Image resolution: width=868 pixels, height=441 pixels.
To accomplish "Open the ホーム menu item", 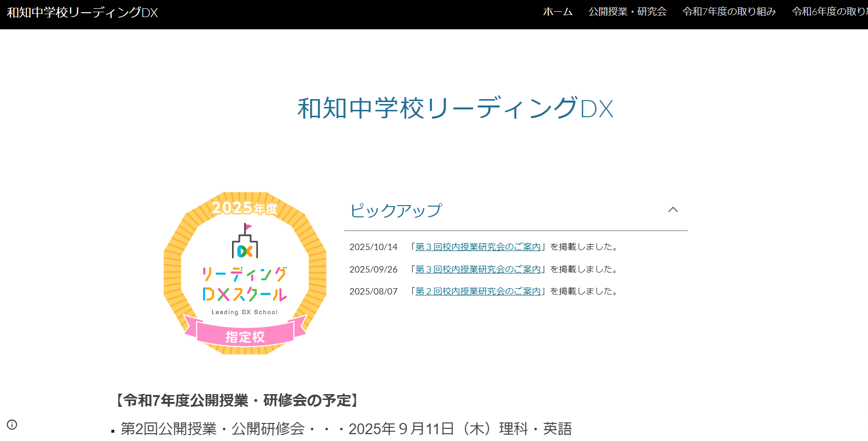I will tap(557, 12).
